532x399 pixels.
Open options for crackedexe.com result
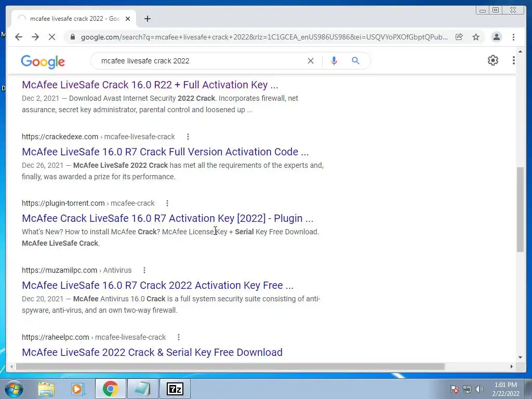[x=188, y=137]
